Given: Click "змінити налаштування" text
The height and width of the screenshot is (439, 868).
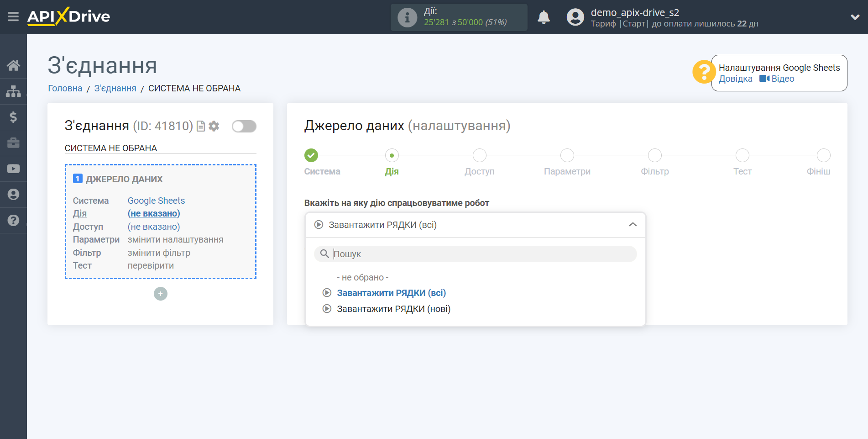Looking at the screenshot, I should click(x=176, y=239).
